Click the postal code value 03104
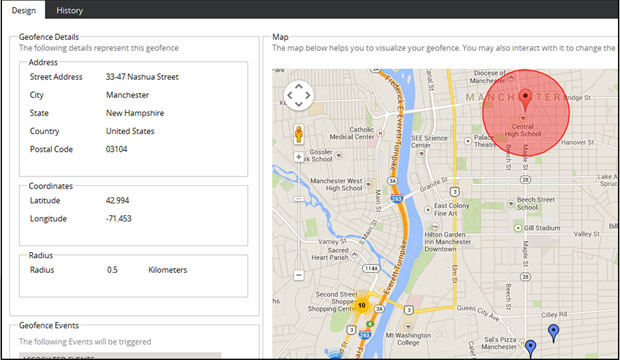Screen dimensions: 620x360 [116, 149]
